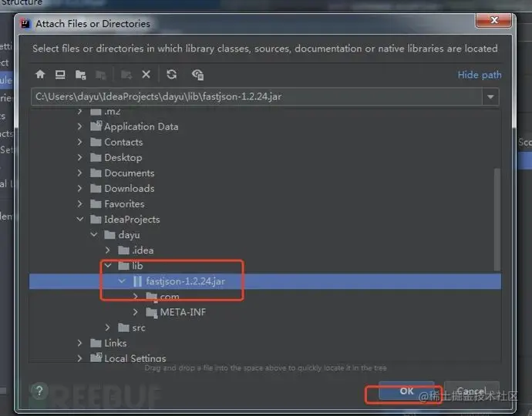Expand the Favorites folder
Image resolution: width=532 pixels, height=416 pixels.
[79, 203]
